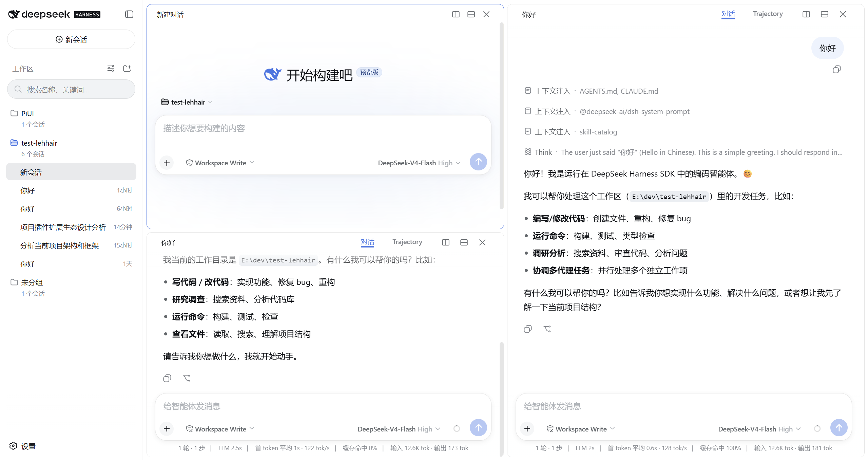Viewport: 868px width, 460px height.
Task: Focus the 搜索名称、关键词 search box
Action: (71, 90)
